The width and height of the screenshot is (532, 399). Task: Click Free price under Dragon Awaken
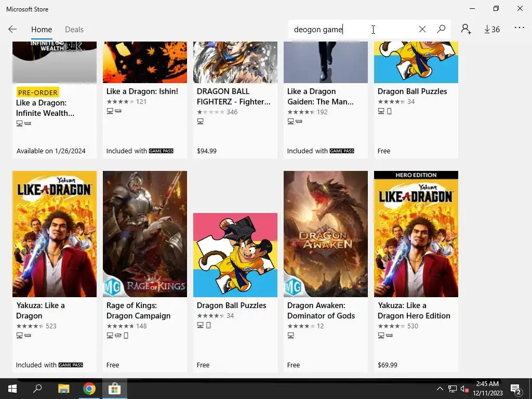pos(294,365)
